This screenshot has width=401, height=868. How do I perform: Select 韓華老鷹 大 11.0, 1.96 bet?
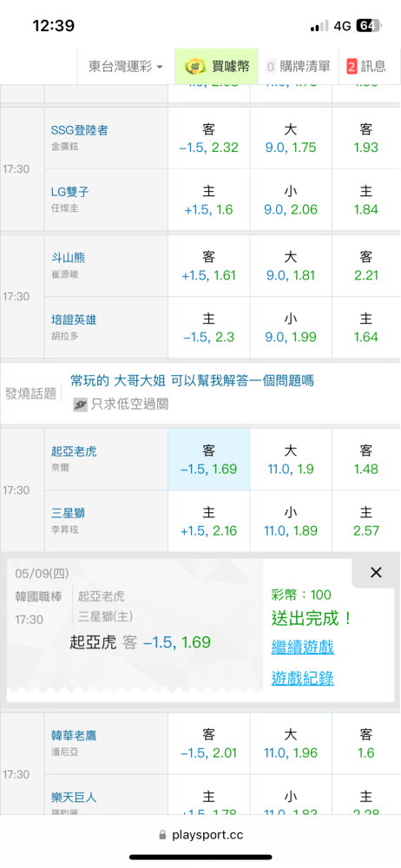[291, 744]
